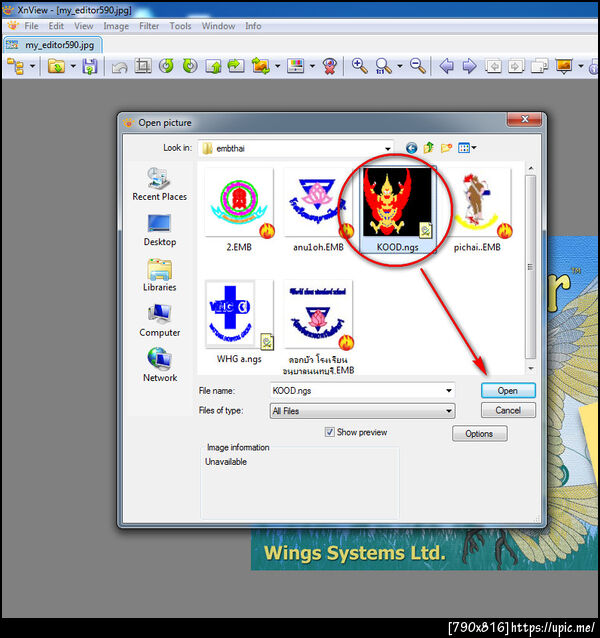The height and width of the screenshot is (638, 600).
Task: Rotate image counter-clockwise
Action: pyautogui.click(x=166, y=66)
